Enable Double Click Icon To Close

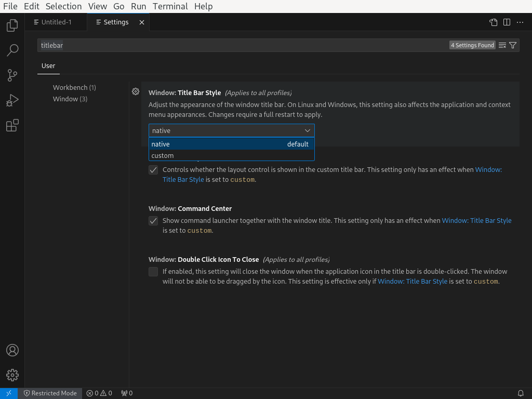tap(153, 272)
